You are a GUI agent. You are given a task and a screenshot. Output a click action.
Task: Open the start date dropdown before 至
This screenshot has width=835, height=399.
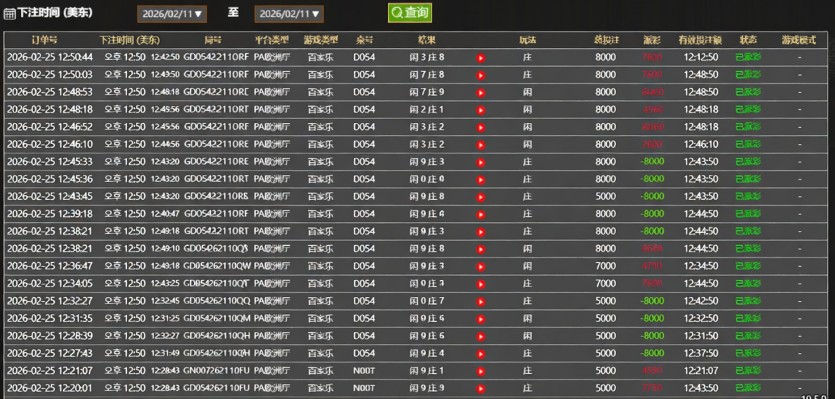(172, 14)
